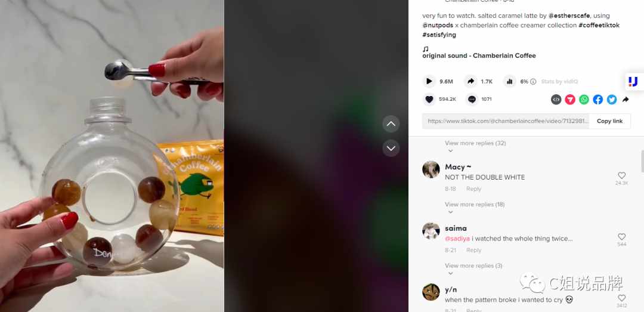Go to previous video with up arrow

391,123
